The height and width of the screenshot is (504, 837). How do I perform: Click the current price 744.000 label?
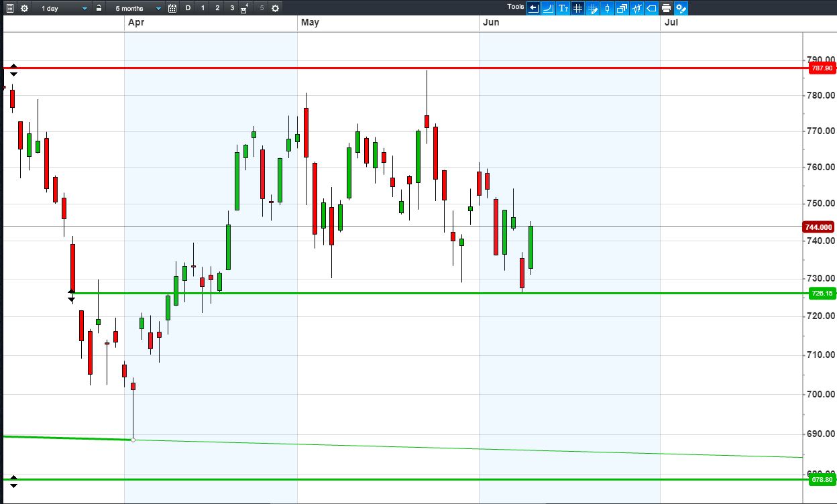coord(819,227)
